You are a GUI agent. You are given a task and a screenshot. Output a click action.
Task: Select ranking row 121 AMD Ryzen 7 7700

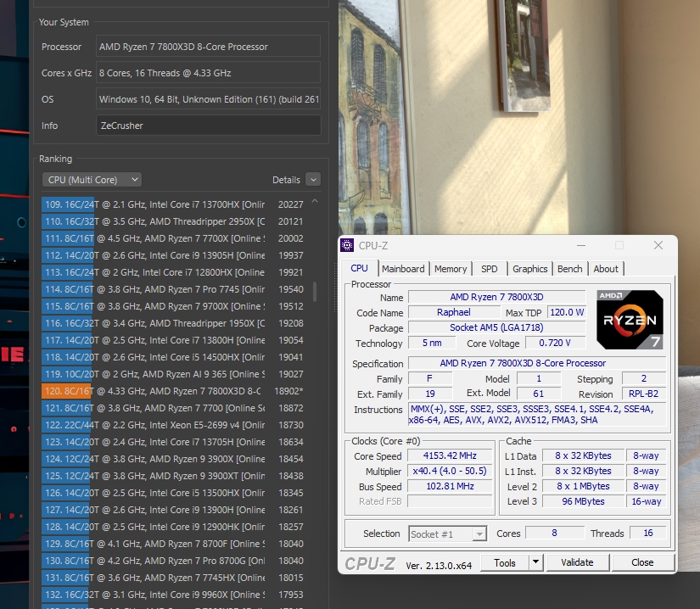click(x=173, y=408)
